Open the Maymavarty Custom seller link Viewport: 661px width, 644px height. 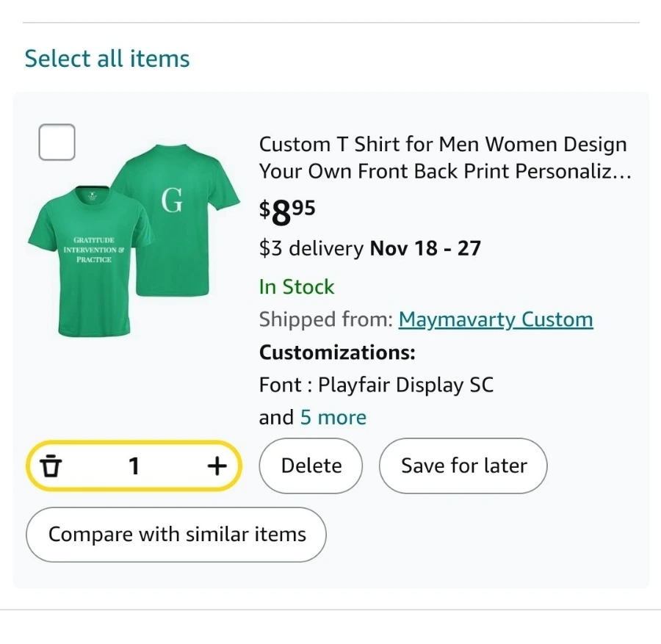pyautogui.click(x=496, y=319)
